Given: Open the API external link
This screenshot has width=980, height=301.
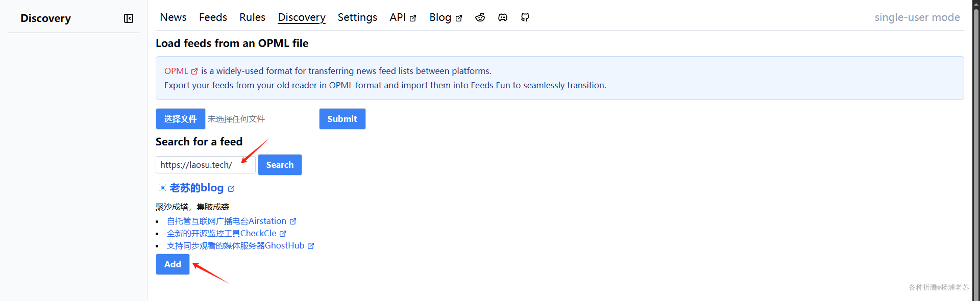Looking at the screenshot, I should tap(403, 17).
